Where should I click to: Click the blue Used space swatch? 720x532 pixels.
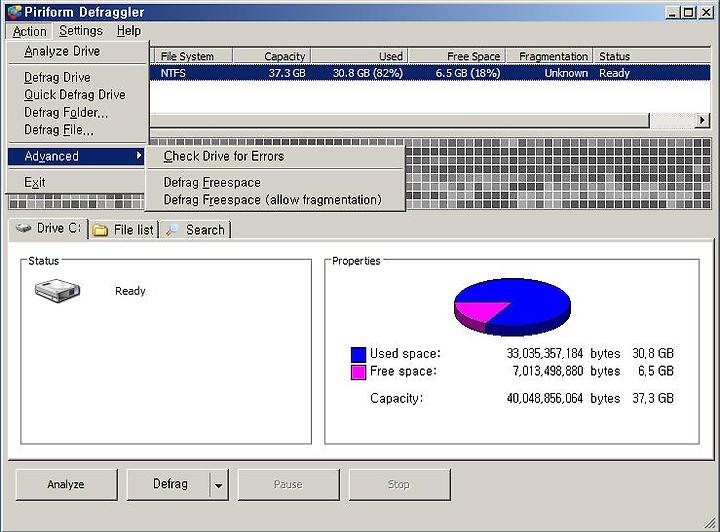click(x=358, y=354)
